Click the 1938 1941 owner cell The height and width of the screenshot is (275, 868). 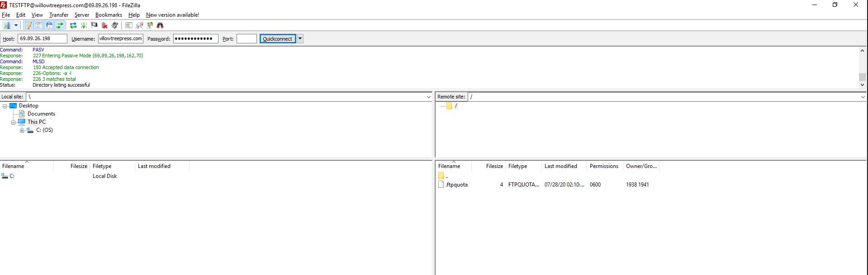(x=637, y=185)
